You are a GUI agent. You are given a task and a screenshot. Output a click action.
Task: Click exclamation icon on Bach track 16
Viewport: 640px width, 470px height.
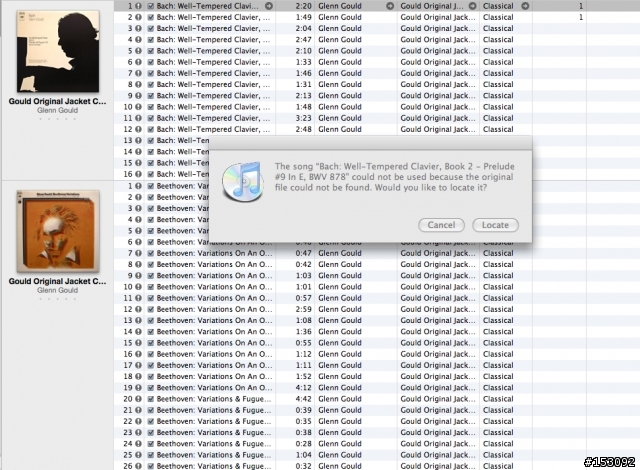(138, 174)
